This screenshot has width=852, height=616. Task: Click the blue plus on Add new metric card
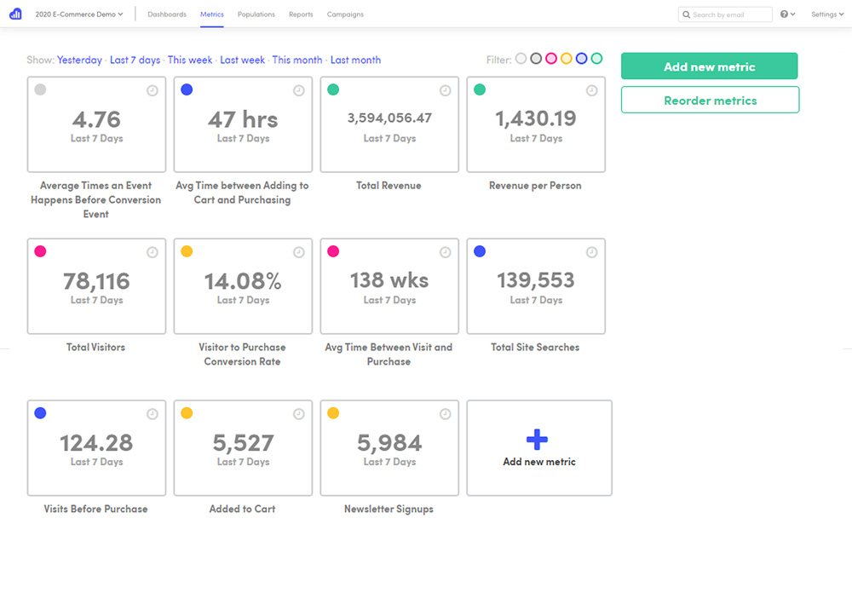tap(538, 440)
